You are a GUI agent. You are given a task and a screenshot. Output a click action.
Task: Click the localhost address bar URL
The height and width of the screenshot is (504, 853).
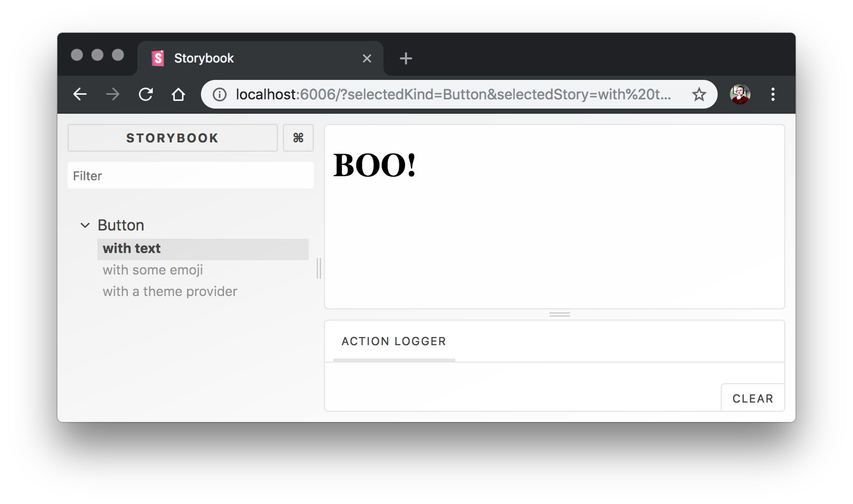click(x=453, y=94)
